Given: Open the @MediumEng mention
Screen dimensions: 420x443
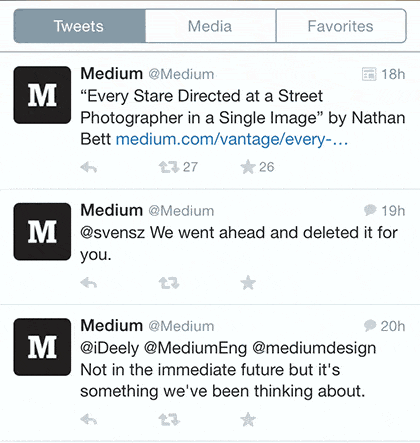Looking at the screenshot, I should [195, 348].
